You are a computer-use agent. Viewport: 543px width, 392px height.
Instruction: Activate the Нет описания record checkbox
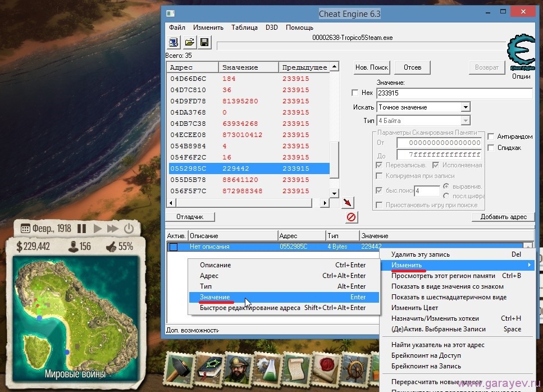[174, 247]
